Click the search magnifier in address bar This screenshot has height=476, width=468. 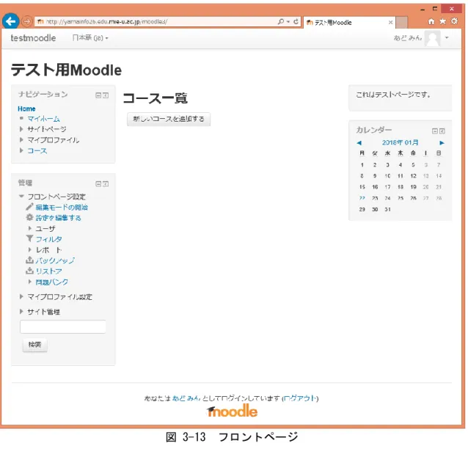point(281,21)
